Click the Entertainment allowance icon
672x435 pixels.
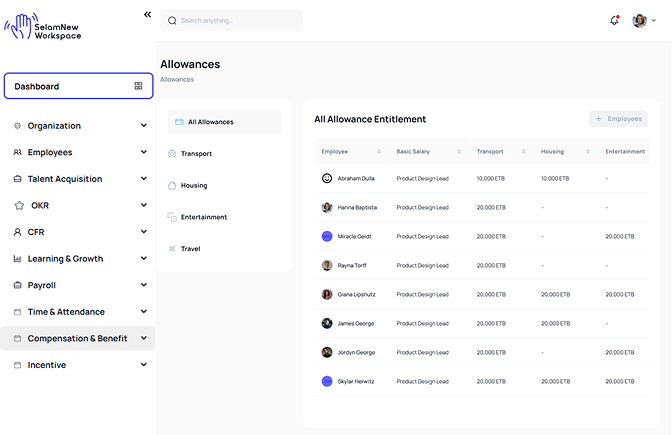tap(172, 217)
